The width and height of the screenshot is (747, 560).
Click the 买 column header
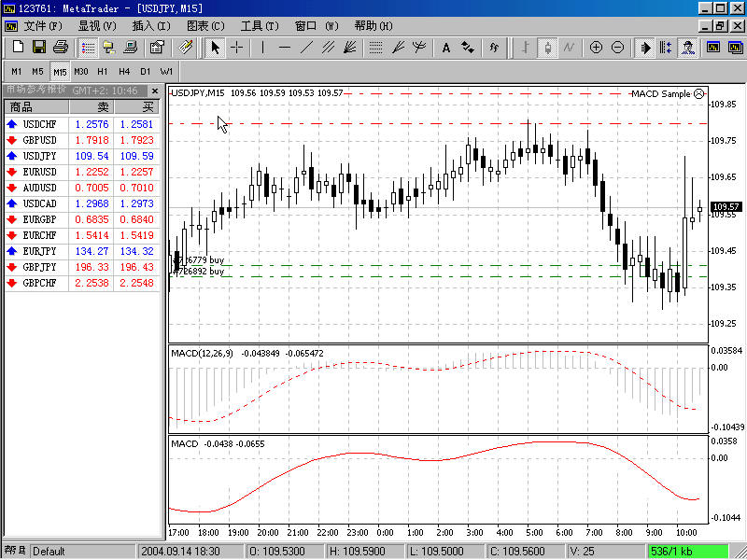coord(137,106)
